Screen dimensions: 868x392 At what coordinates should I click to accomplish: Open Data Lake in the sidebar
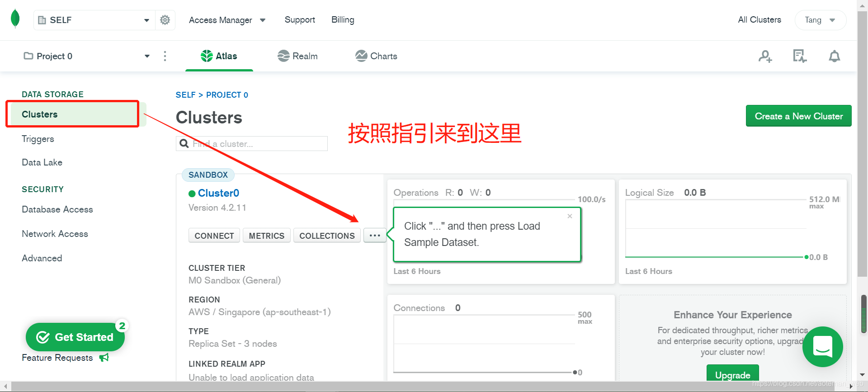pyautogui.click(x=42, y=162)
